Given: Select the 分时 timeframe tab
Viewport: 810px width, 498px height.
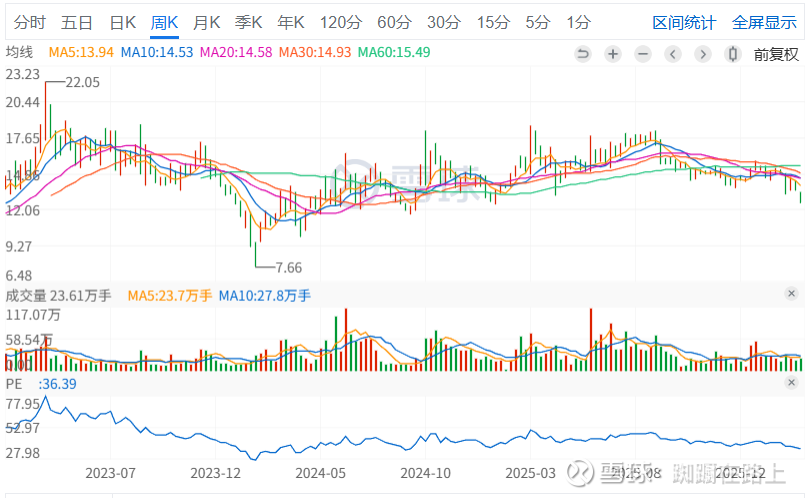Looking at the screenshot, I should [x=30, y=22].
